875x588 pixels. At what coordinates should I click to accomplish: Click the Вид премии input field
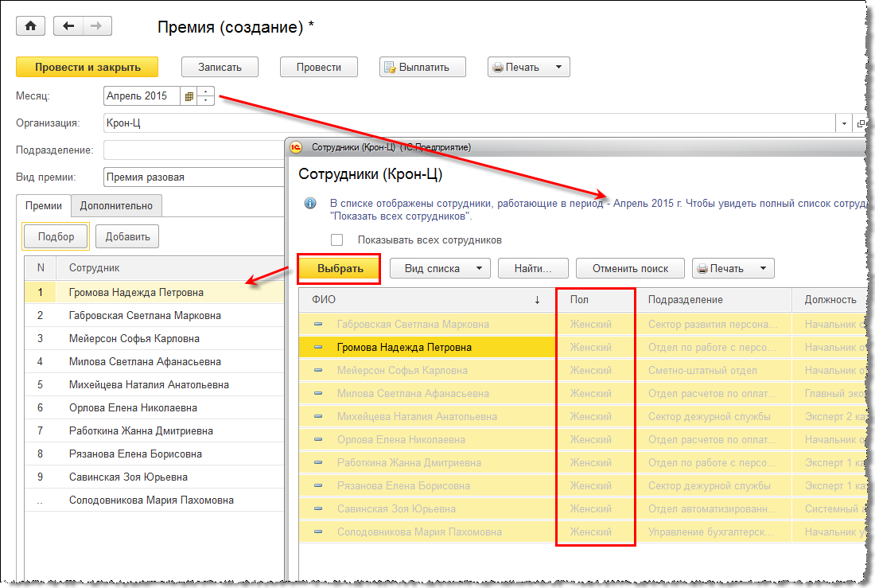(193, 177)
